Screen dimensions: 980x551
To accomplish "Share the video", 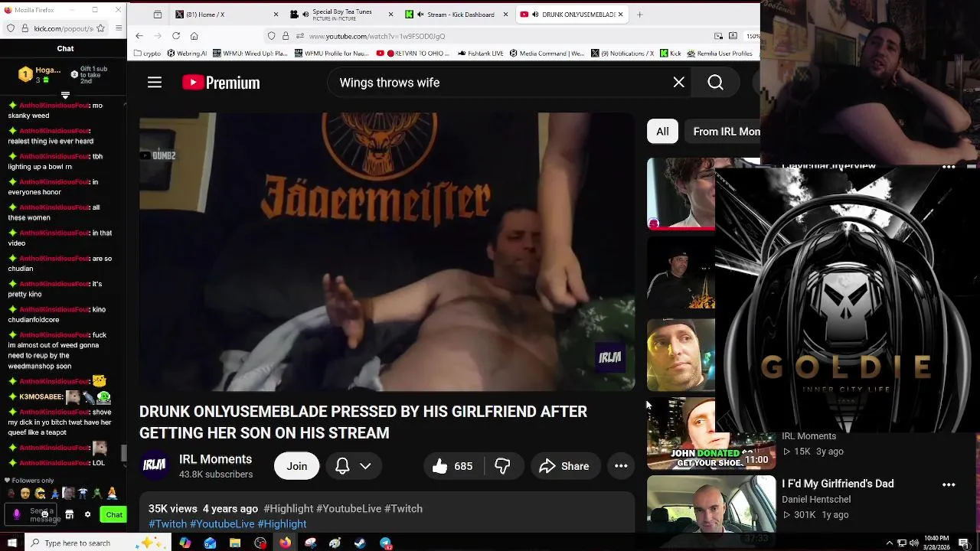I will 564,466.
